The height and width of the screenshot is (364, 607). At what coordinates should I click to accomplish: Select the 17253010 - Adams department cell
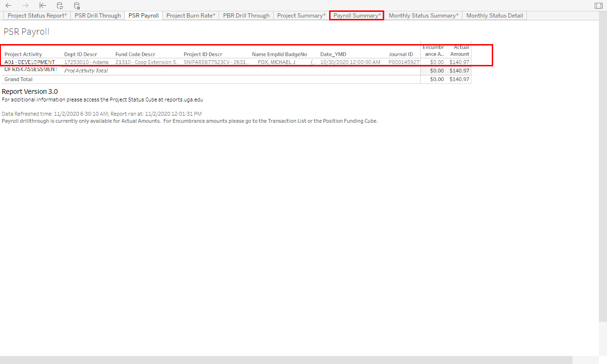pos(86,62)
